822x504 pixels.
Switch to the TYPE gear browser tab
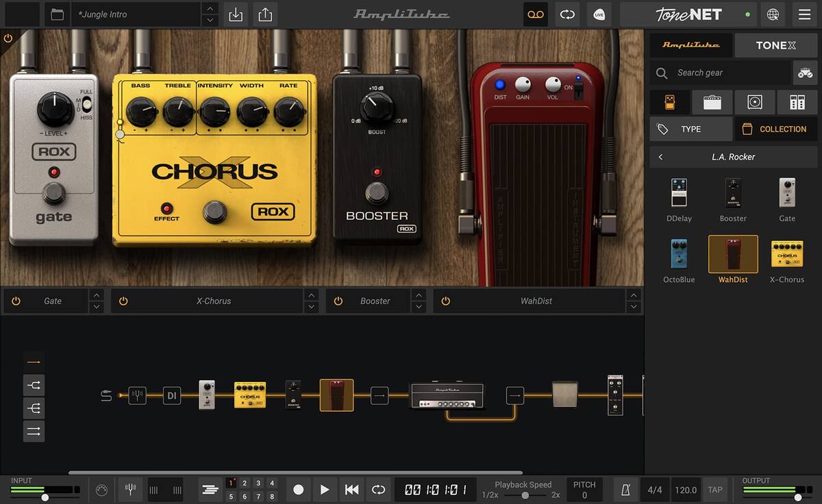pyautogui.click(x=690, y=129)
